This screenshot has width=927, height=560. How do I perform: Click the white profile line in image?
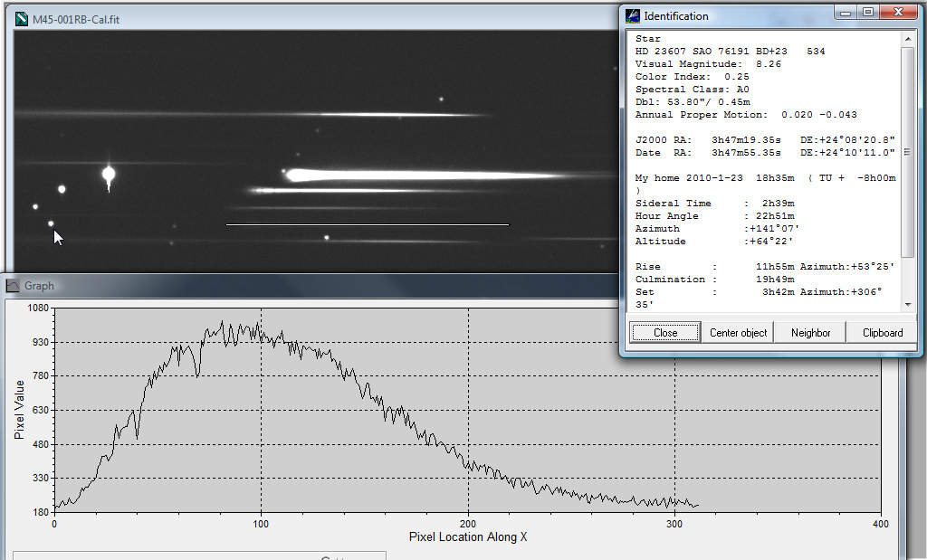pos(367,224)
